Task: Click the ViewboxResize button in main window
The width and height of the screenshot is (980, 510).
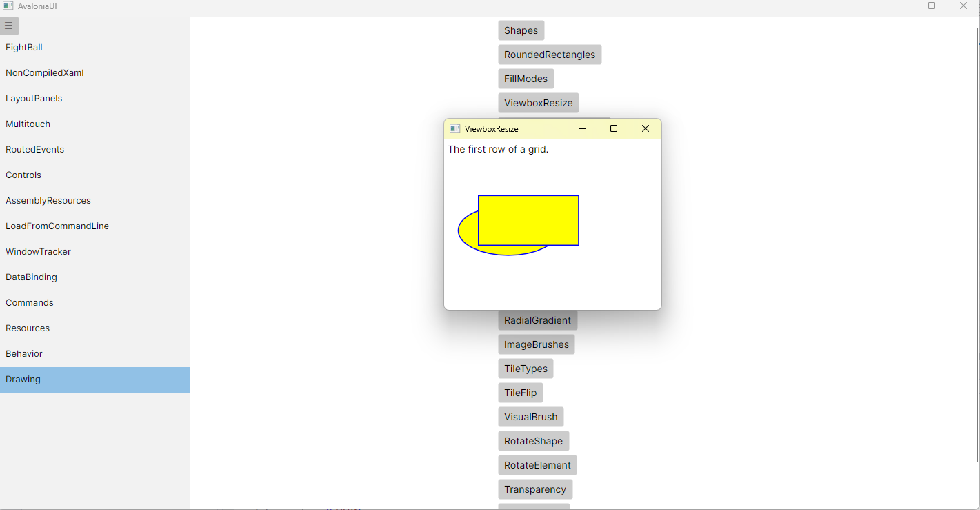Action: 539,103
